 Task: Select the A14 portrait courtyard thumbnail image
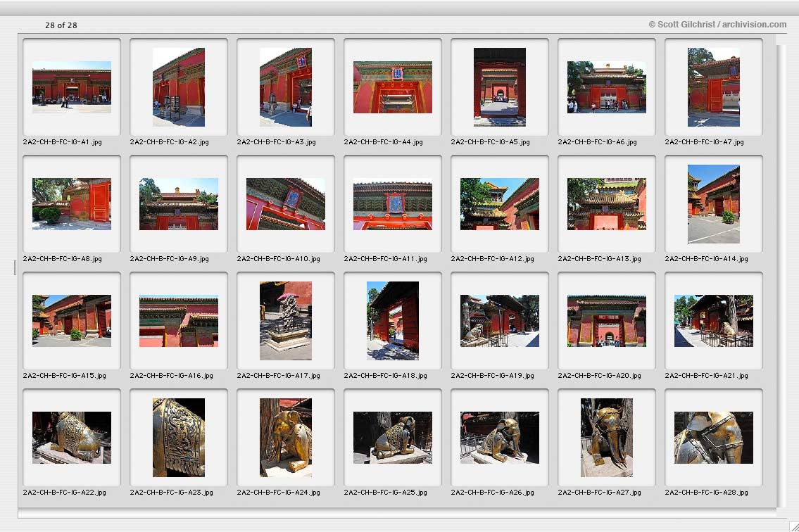714,204
